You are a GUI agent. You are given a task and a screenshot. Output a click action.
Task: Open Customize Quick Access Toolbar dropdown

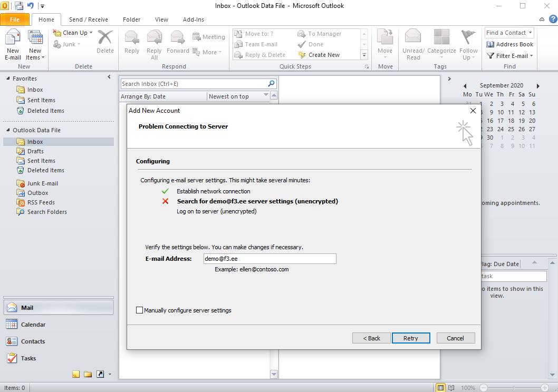click(x=42, y=6)
